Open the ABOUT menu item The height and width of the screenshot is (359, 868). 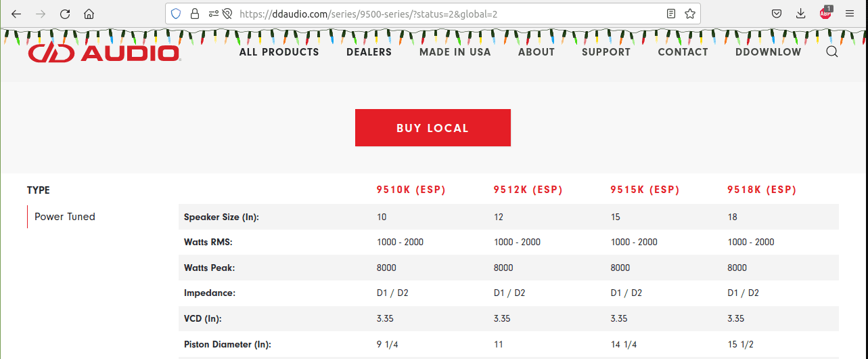click(536, 52)
